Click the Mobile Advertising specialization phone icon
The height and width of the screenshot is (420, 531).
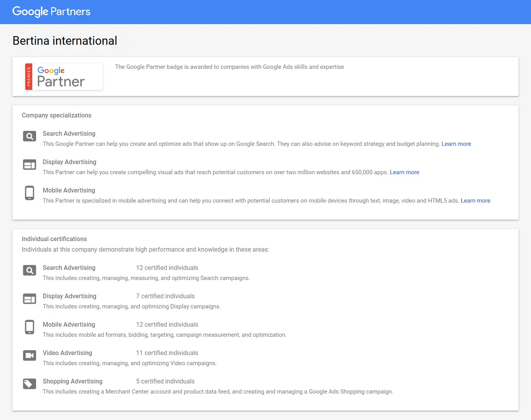30,193
